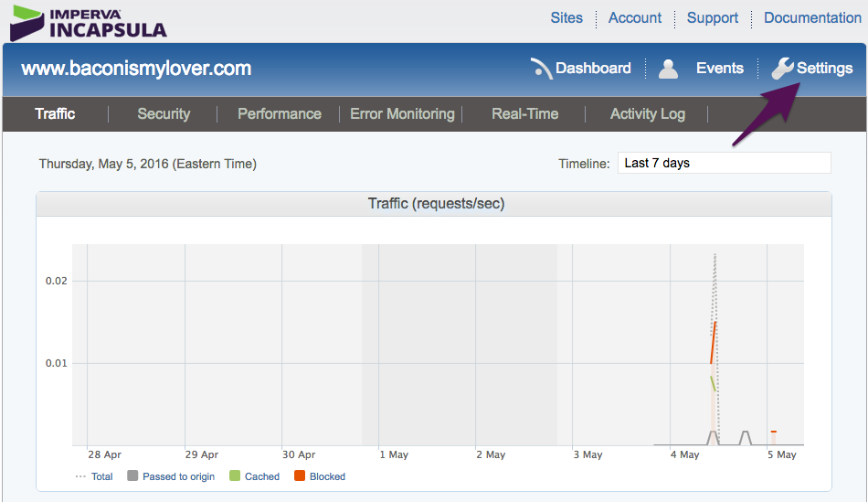This screenshot has height=502, width=868.
Task: Click the Events person icon
Action: point(669,69)
